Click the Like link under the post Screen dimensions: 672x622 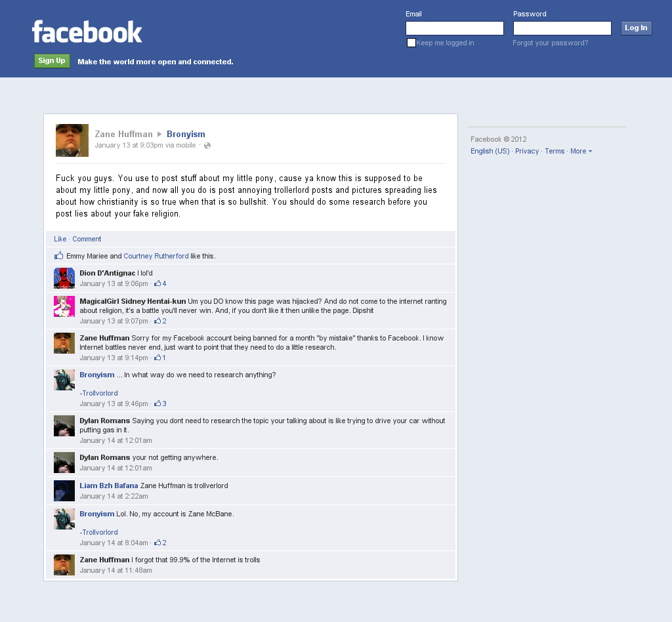60,239
